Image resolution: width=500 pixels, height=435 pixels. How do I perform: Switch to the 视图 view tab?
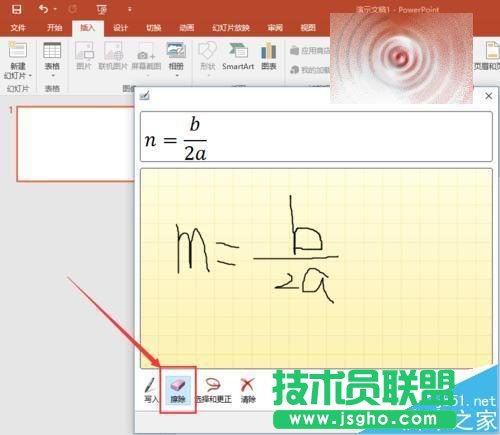[308, 28]
